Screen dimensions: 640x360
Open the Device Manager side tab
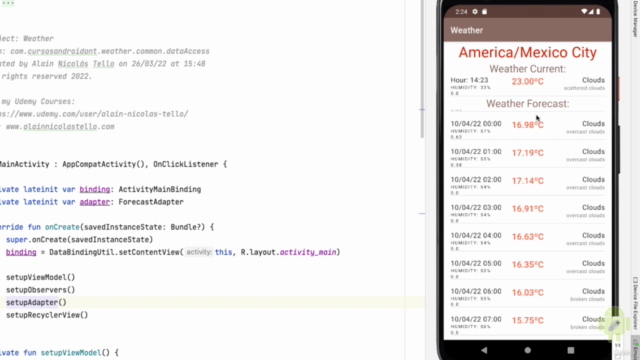(x=635, y=19)
